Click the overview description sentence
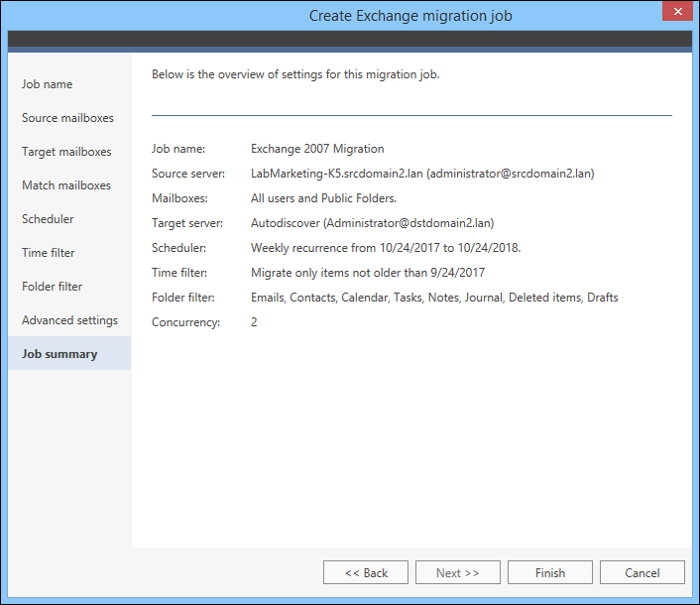Screen dimensions: 700x605 click(x=295, y=74)
